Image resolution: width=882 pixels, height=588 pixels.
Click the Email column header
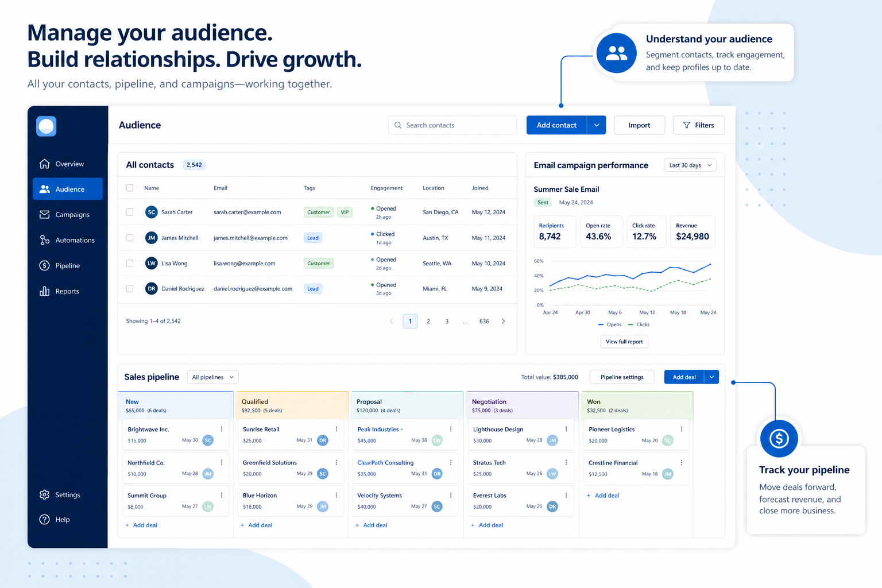click(x=220, y=188)
